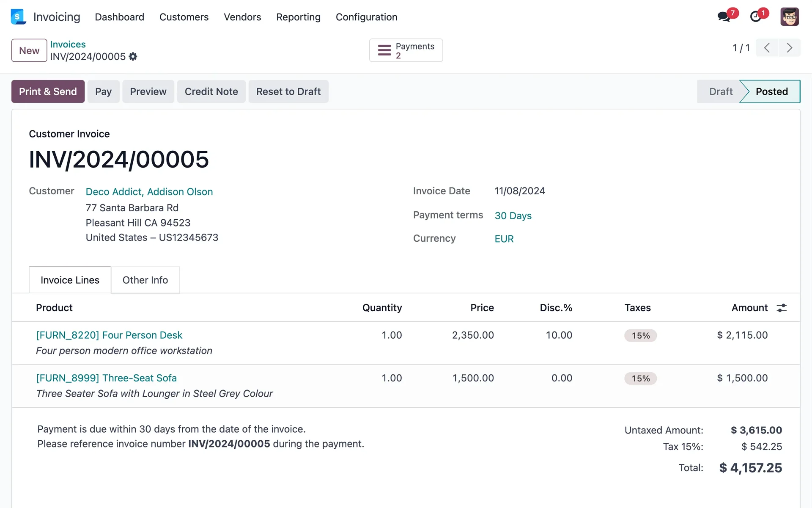Expand the Payment terms 30 Days field
The height and width of the screenshot is (508, 812).
[x=513, y=215]
